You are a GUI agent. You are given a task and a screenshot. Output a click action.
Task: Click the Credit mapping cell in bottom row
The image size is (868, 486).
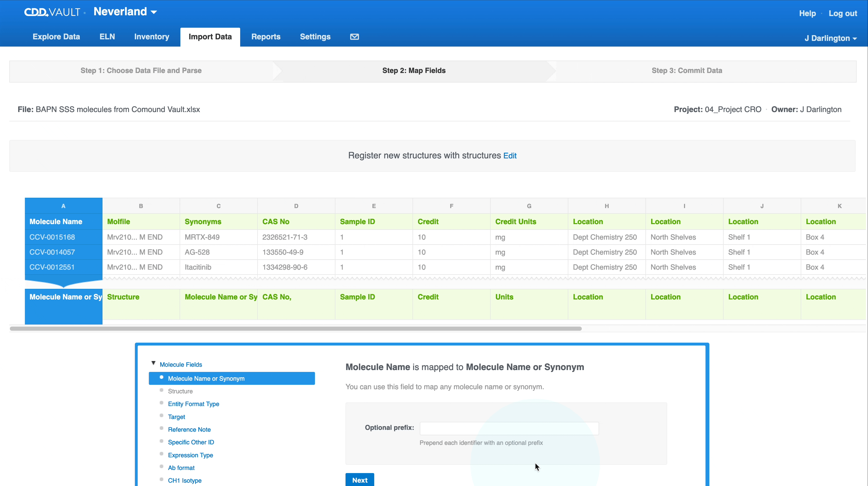(x=452, y=304)
